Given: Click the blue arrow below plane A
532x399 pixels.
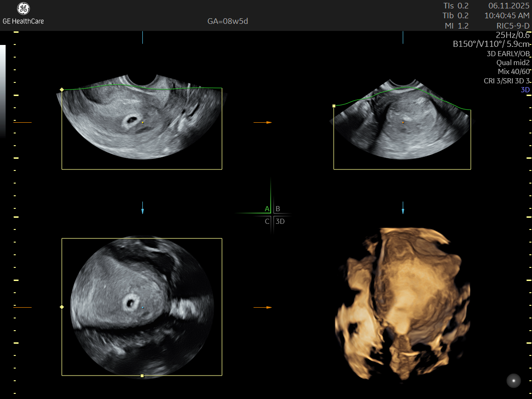Looking at the screenshot, I should pyautogui.click(x=142, y=208).
